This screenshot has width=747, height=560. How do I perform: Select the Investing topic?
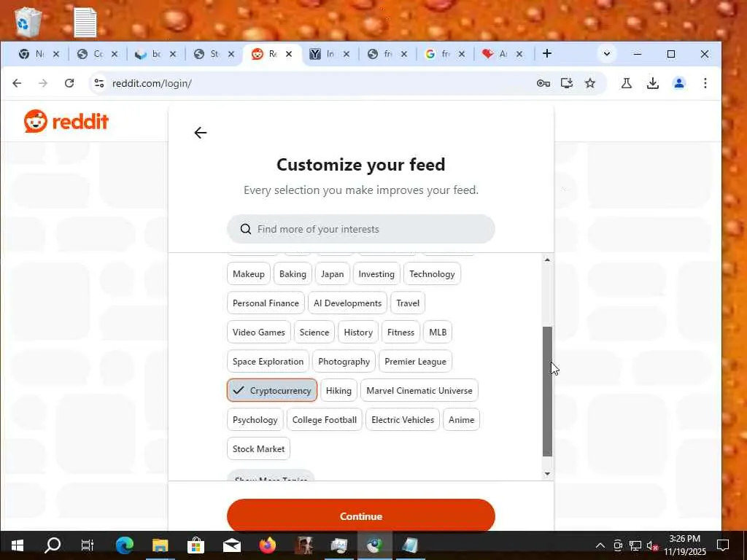tap(376, 274)
